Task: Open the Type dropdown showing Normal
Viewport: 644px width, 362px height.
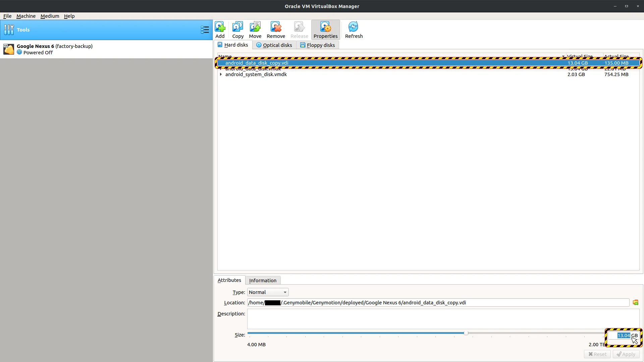Action: pos(267,292)
